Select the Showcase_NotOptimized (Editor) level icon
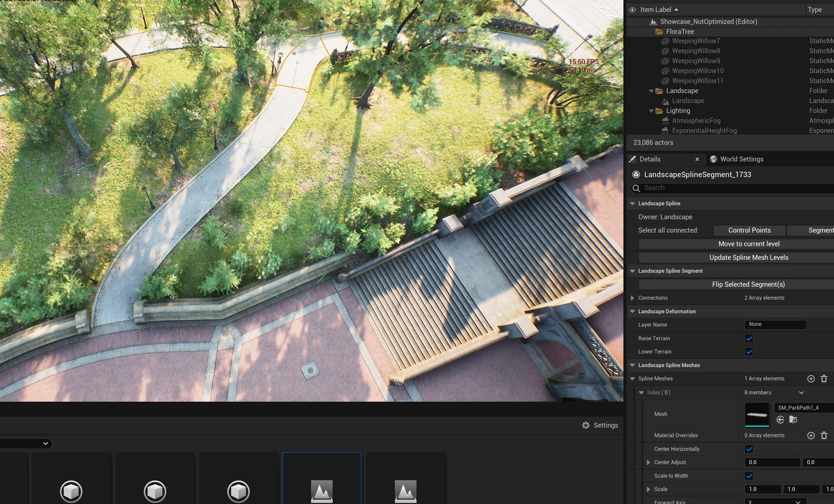Screen dimensions: 834x504 [653, 21]
